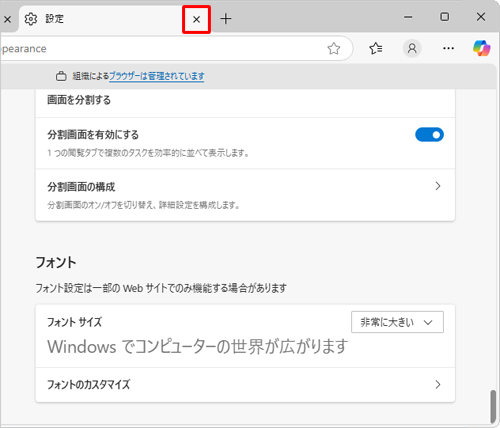Open 分割画面の構成 row
The height and width of the screenshot is (428, 500).
pyautogui.click(x=245, y=195)
